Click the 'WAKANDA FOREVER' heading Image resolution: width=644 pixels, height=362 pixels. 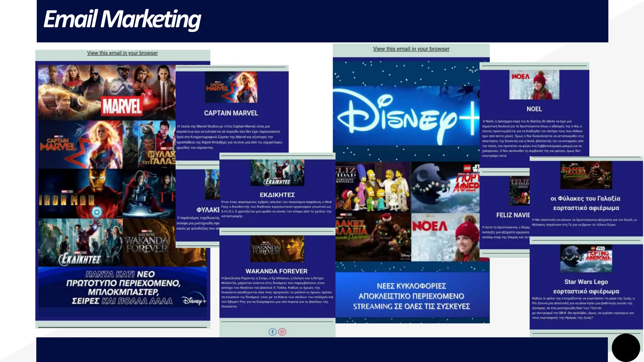277,271
